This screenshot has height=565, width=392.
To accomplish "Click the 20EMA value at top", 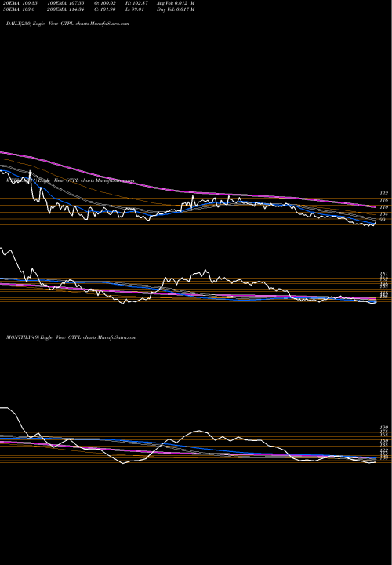I will click(19, 3).
